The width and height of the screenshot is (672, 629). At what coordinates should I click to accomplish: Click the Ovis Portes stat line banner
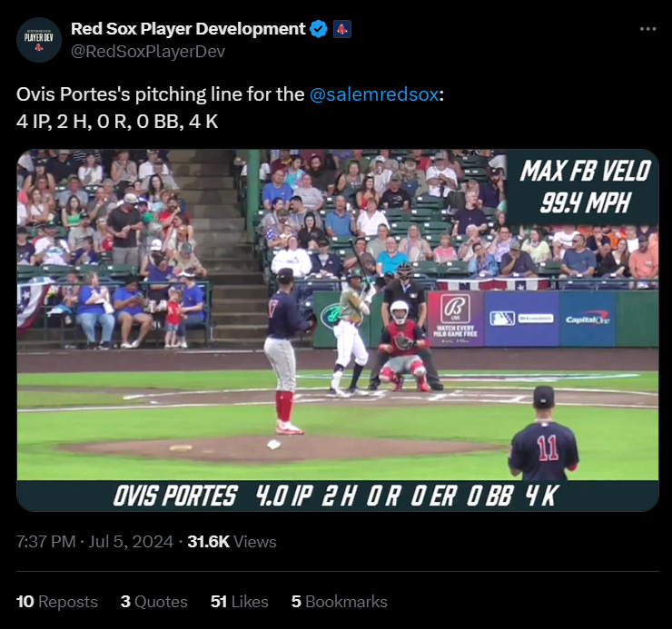[338, 496]
